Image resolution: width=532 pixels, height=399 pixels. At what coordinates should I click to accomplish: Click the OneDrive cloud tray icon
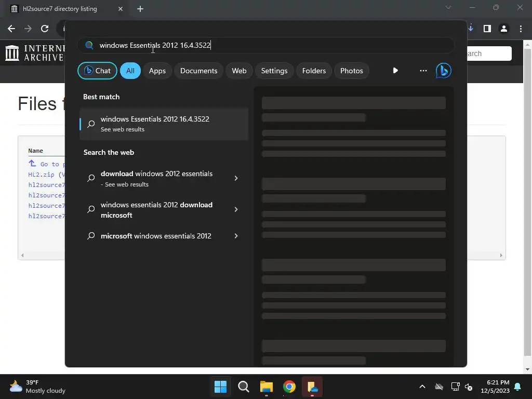(x=439, y=387)
